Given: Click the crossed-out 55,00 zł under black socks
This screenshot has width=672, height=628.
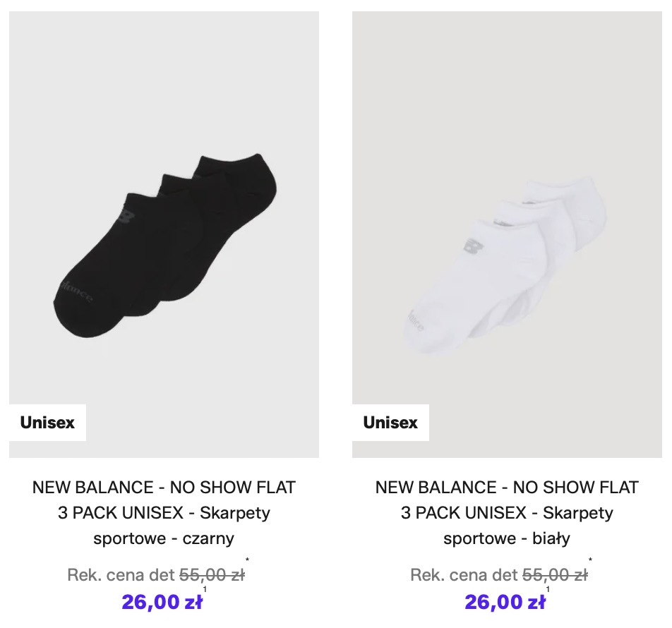Looking at the screenshot, I should 212,575.
